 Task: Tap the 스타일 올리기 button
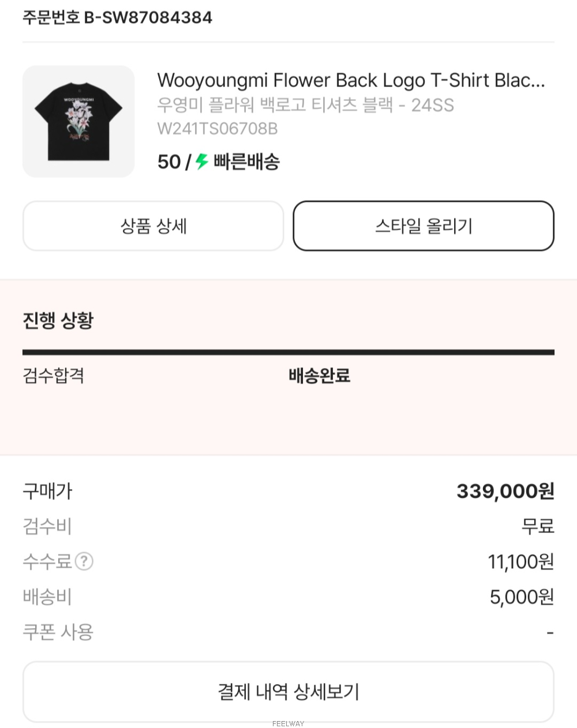point(424,226)
